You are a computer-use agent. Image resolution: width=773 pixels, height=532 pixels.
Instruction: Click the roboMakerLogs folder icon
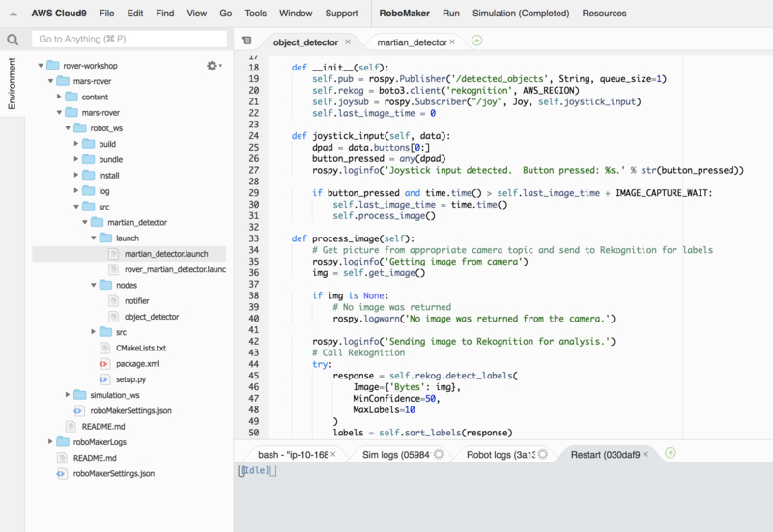coord(63,442)
